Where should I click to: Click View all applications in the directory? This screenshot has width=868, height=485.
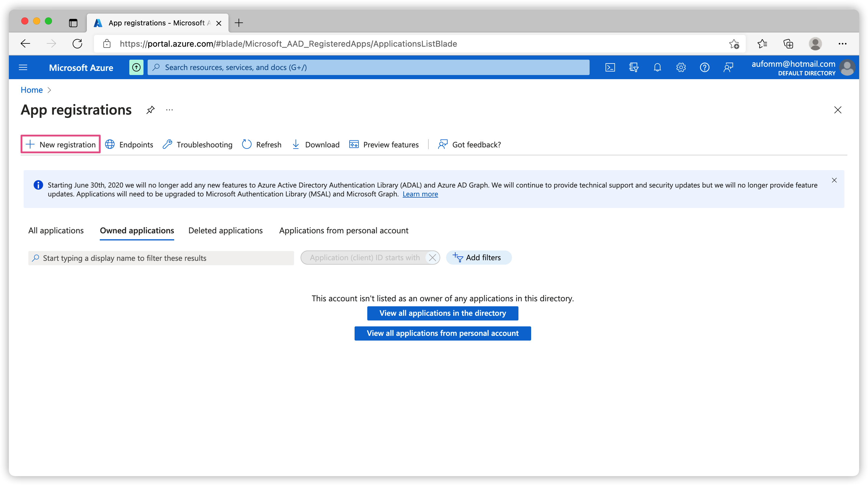coord(443,313)
